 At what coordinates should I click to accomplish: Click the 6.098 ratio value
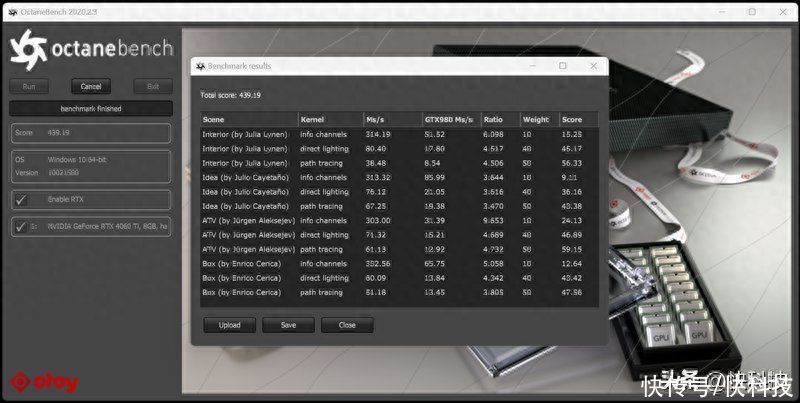[493, 135]
